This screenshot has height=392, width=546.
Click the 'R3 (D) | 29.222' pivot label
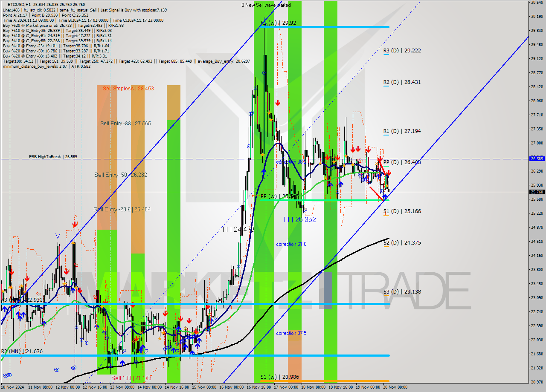point(402,51)
